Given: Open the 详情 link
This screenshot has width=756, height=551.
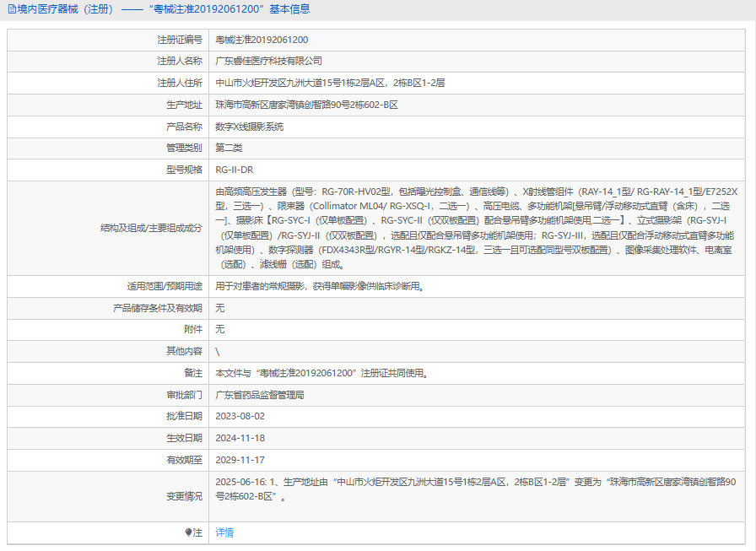Looking at the screenshot, I should tap(224, 532).
